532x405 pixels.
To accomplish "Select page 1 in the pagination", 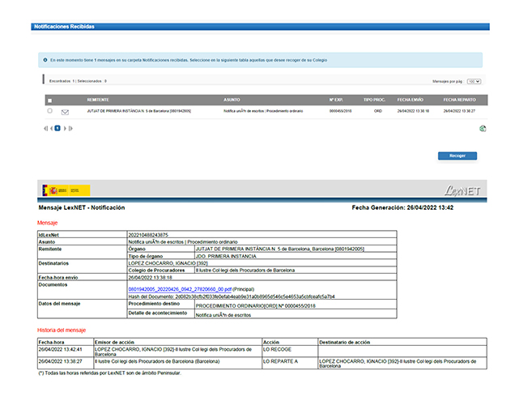I will [x=57, y=128].
